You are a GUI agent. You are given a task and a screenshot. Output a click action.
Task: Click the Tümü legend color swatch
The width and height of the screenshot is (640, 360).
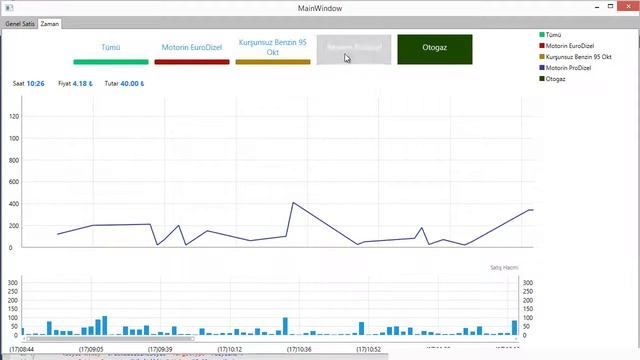pyautogui.click(x=542, y=35)
